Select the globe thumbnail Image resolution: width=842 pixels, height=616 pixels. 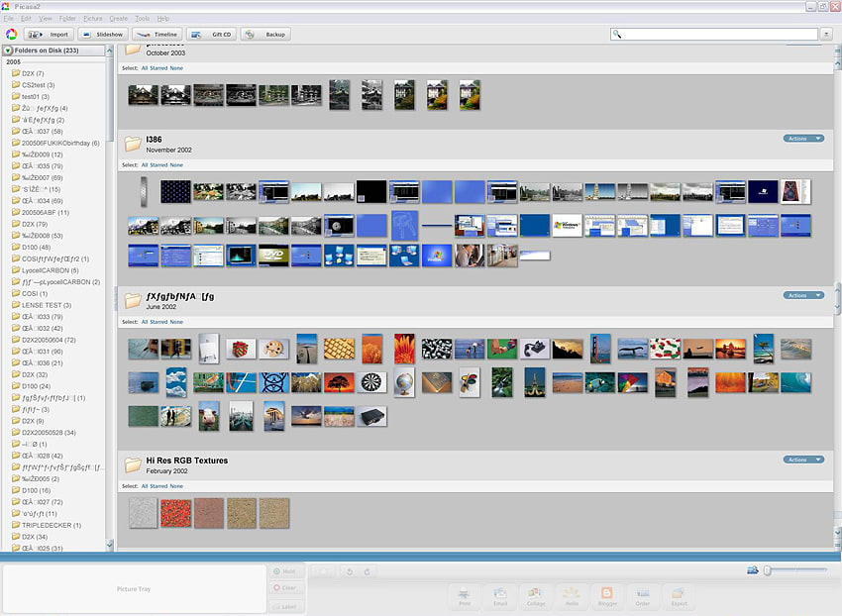pyautogui.click(x=404, y=382)
